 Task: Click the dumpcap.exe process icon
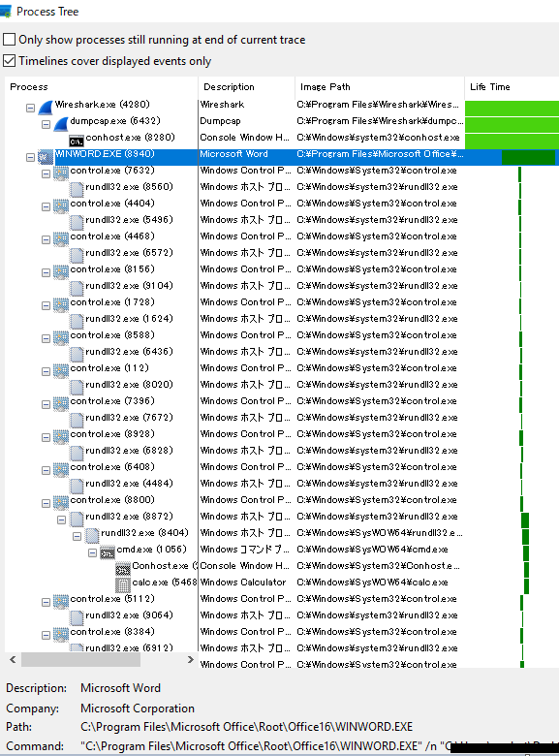point(61,123)
